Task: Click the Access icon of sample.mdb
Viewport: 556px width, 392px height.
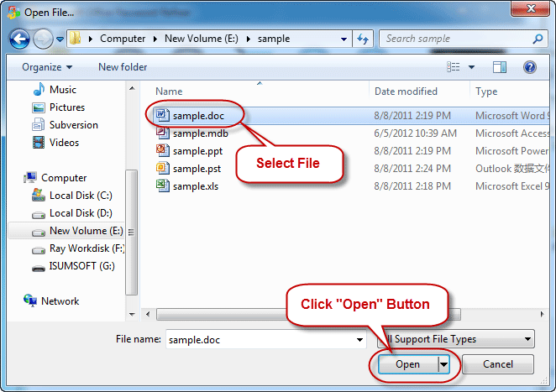Action: click(x=163, y=133)
